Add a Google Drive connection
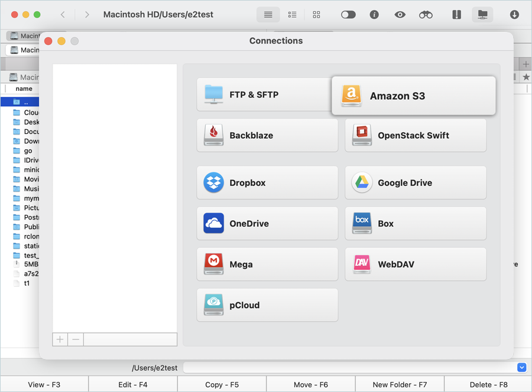532x392 pixels. [x=416, y=182]
